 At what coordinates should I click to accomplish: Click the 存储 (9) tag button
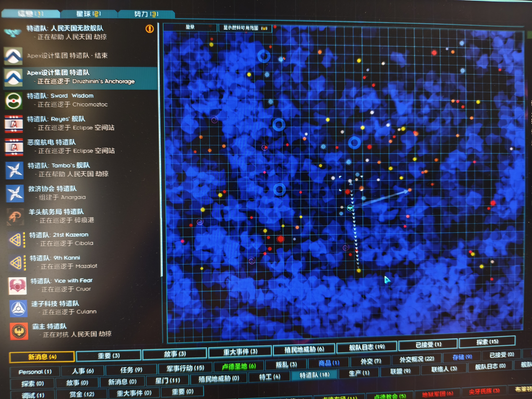click(x=462, y=357)
